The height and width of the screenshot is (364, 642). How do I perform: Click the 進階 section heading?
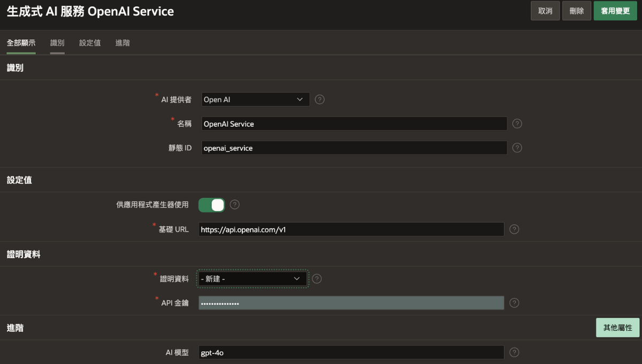click(15, 328)
